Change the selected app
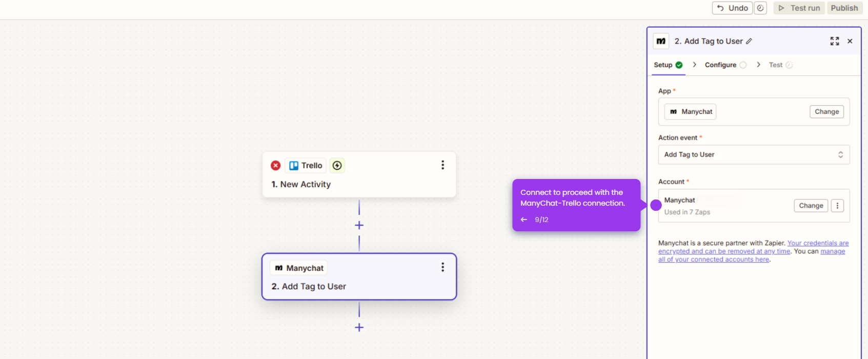The width and height of the screenshot is (868, 359). 826,112
